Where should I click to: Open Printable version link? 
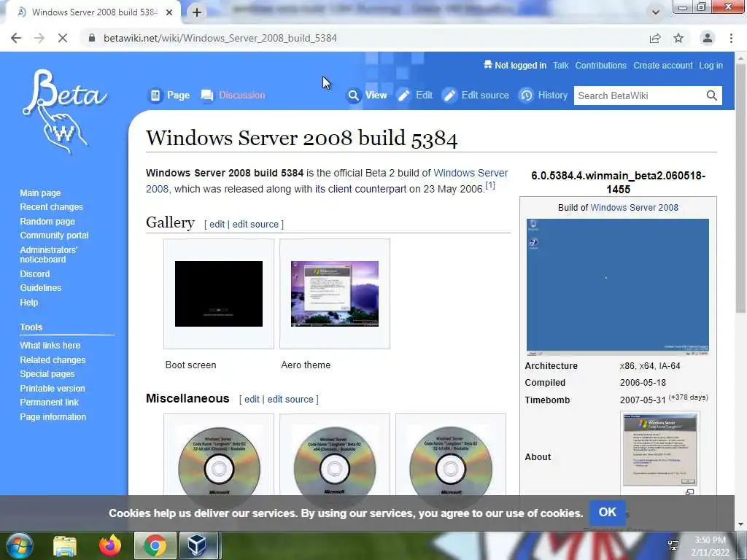[x=53, y=389]
